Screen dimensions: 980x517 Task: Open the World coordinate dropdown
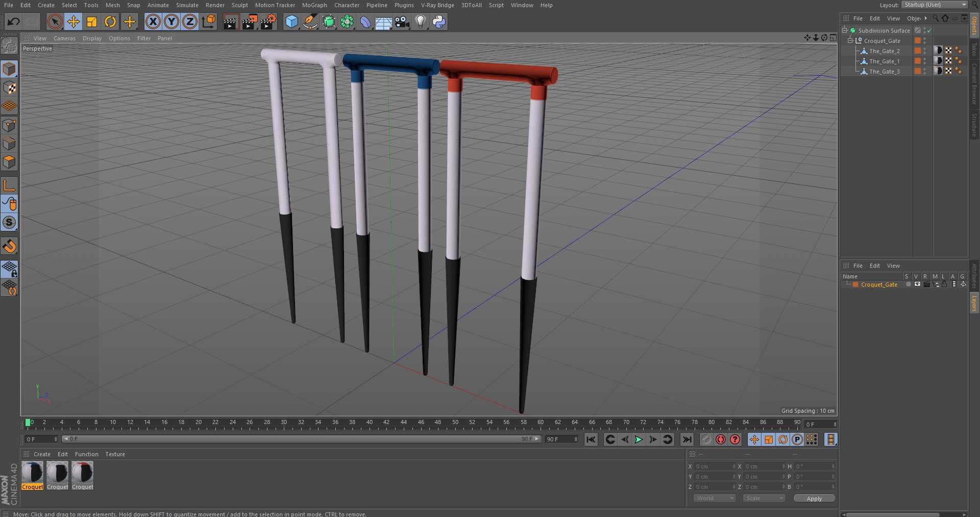click(x=714, y=498)
